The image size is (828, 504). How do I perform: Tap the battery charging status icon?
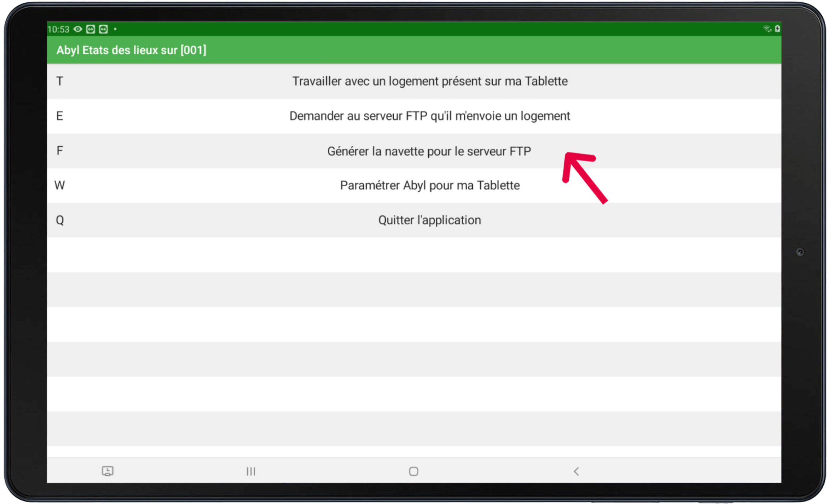point(777,29)
